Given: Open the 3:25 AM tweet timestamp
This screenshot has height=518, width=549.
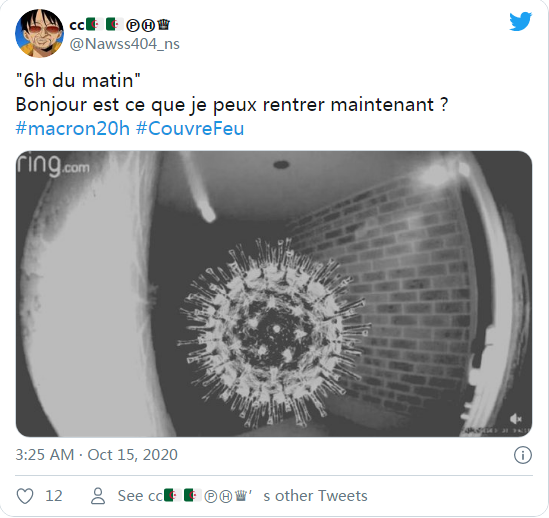Looking at the screenshot, I should point(45,455).
